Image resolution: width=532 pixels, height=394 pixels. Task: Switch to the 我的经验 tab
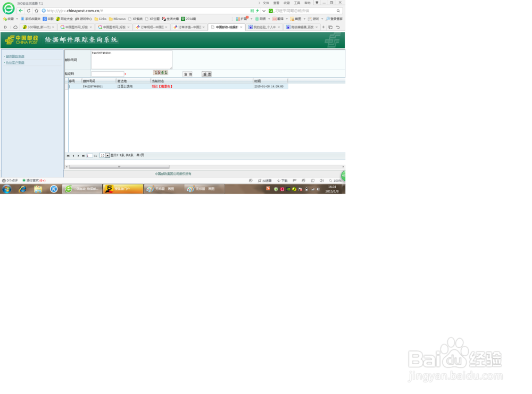coord(264,27)
